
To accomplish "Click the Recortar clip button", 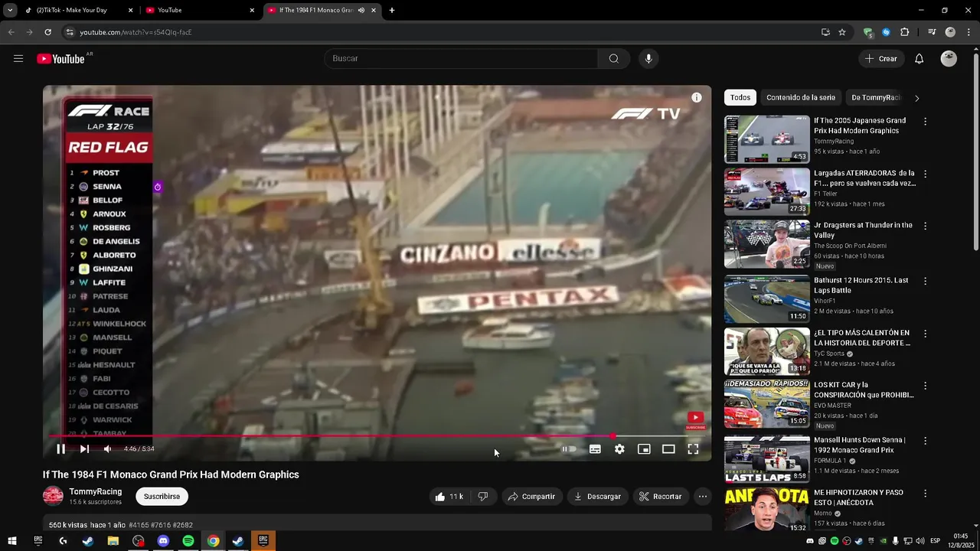I will pyautogui.click(x=660, y=497).
